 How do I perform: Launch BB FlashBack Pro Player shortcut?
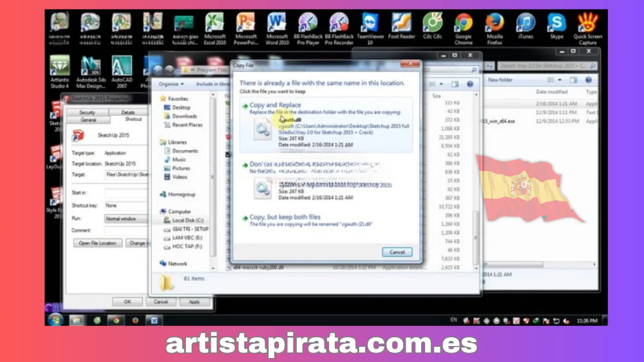308,29
